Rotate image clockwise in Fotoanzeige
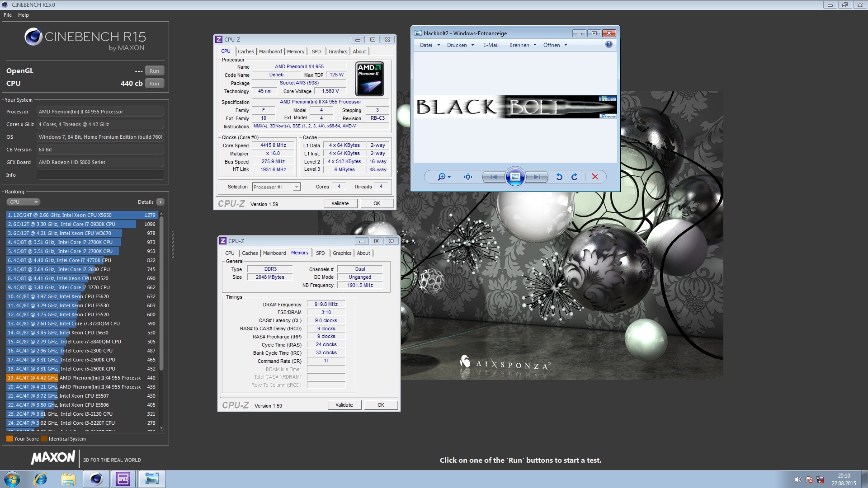Screen dimensions: 868x488 pyautogui.click(x=574, y=177)
